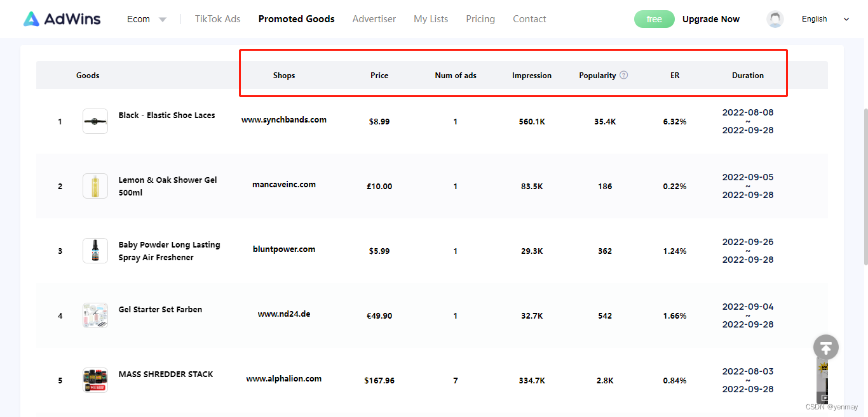Click price $8.99
Screen dimensions: 868x417
pos(379,122)
